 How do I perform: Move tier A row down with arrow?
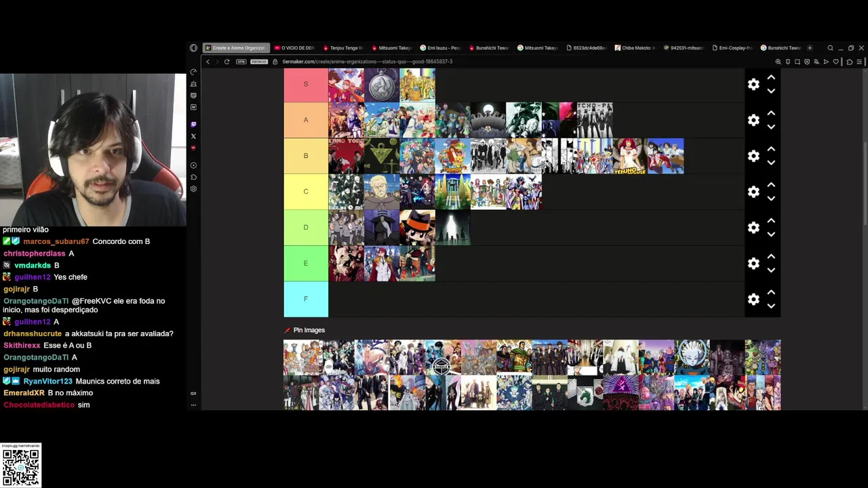[x=771, y=127]
